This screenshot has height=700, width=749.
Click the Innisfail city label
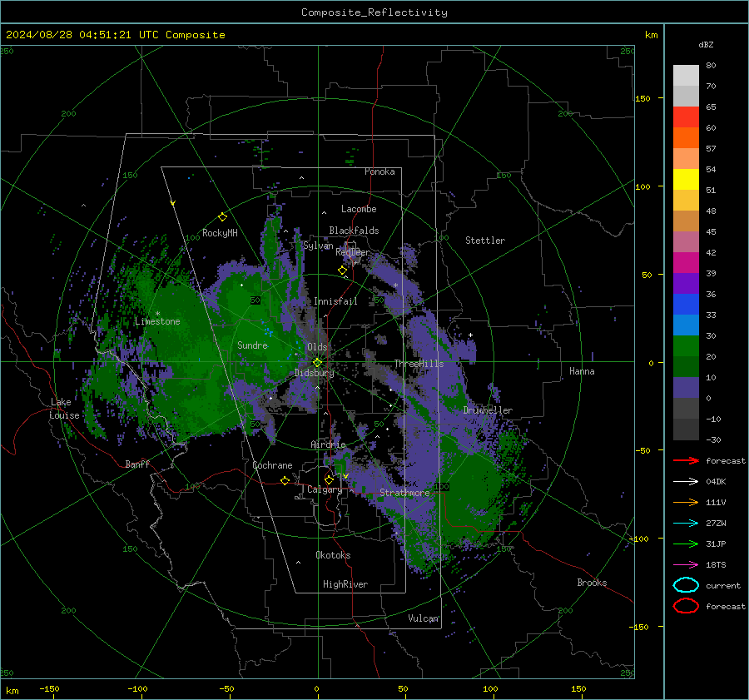pos(335,301)
